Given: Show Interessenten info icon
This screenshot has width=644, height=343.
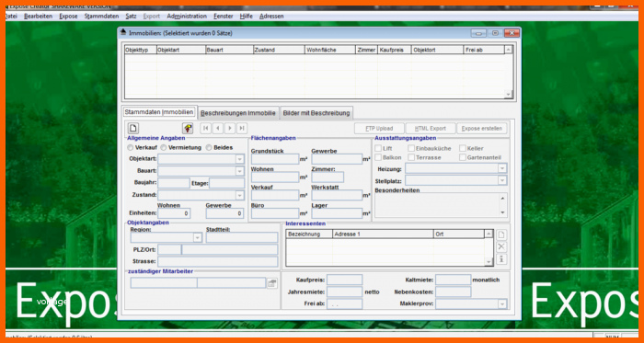Looking at the screenshot, I should 501,259.
